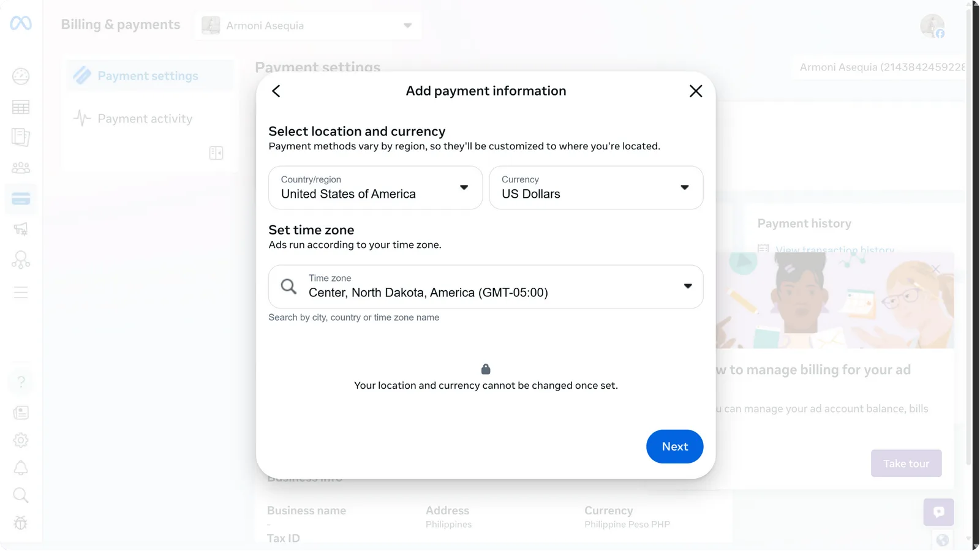Click the Next button
This screenshot has height=551, width=980.
point(674,446)
